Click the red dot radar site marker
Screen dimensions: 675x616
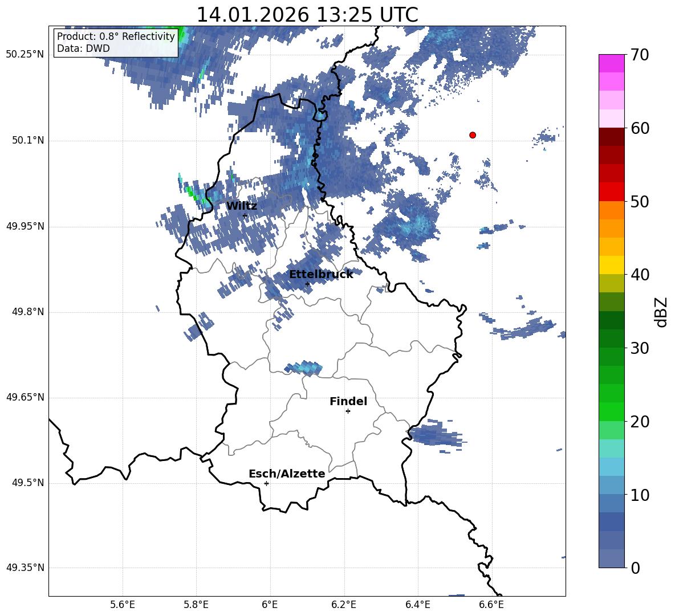pyautogui.click(x=473, y=135)
